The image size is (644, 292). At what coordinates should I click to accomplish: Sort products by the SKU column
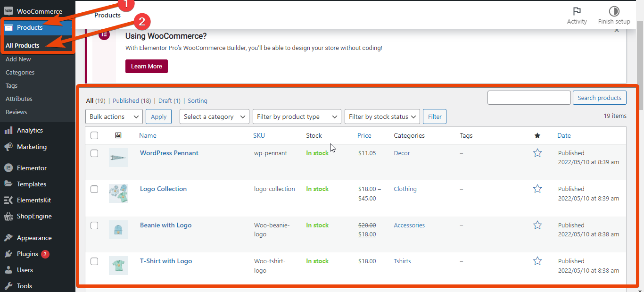coord(259,135)
